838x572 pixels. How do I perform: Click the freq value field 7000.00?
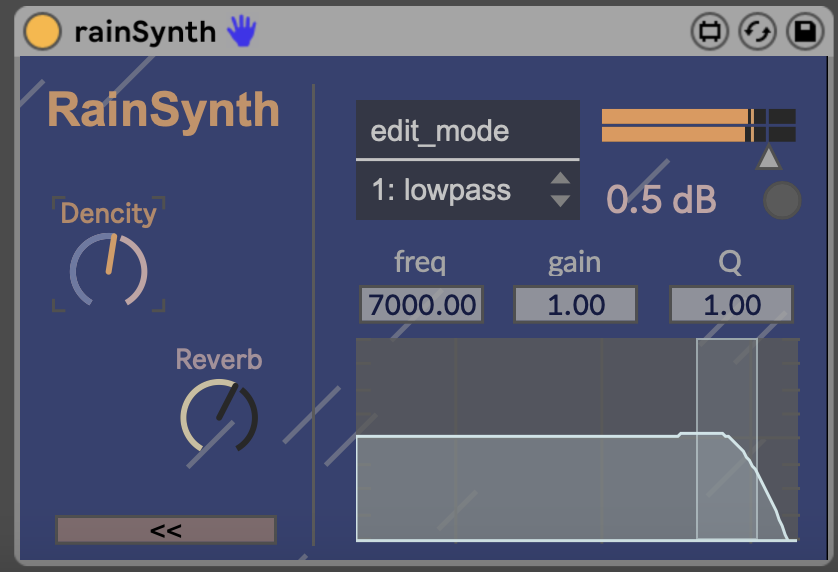click(421, 305)
